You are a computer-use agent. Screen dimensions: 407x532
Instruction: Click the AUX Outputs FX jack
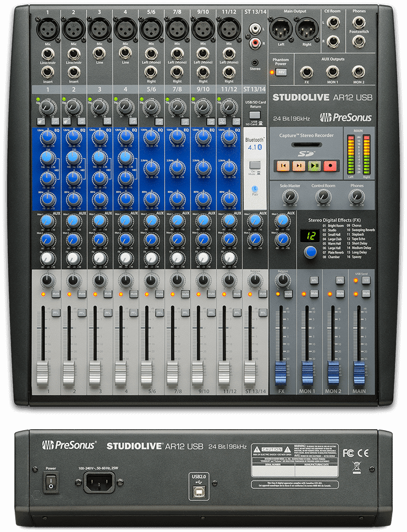[307, 72]
